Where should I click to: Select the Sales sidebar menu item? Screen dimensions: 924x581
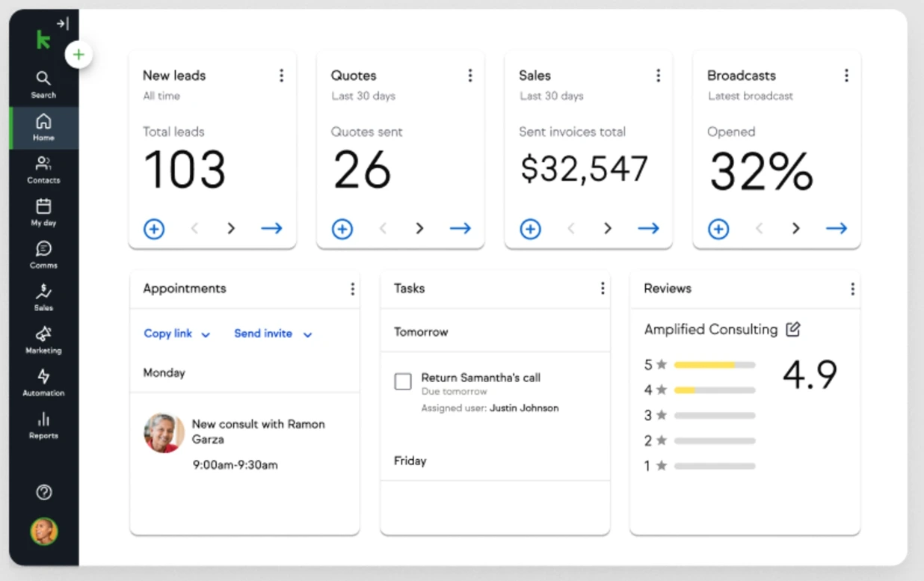(x=43, y=297)
